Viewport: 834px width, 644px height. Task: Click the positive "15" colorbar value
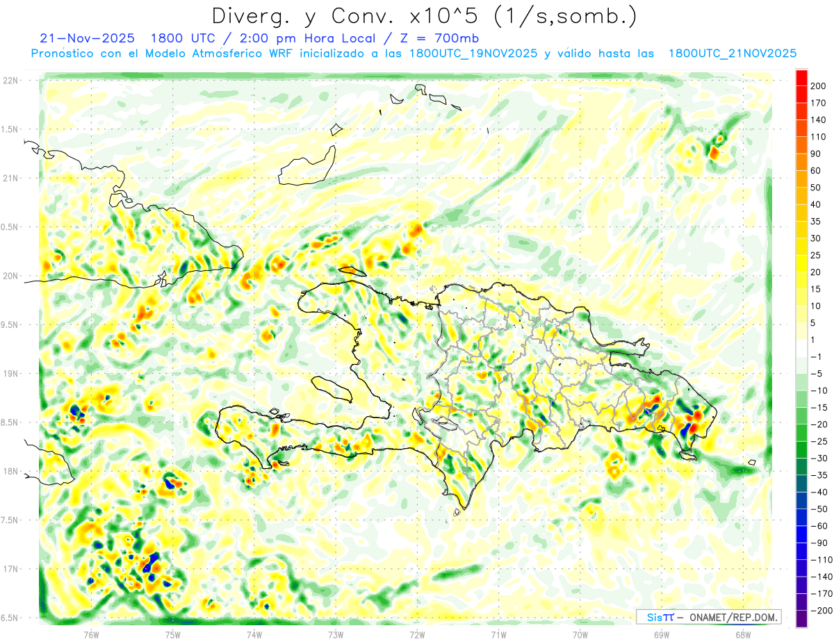[816, 289]
